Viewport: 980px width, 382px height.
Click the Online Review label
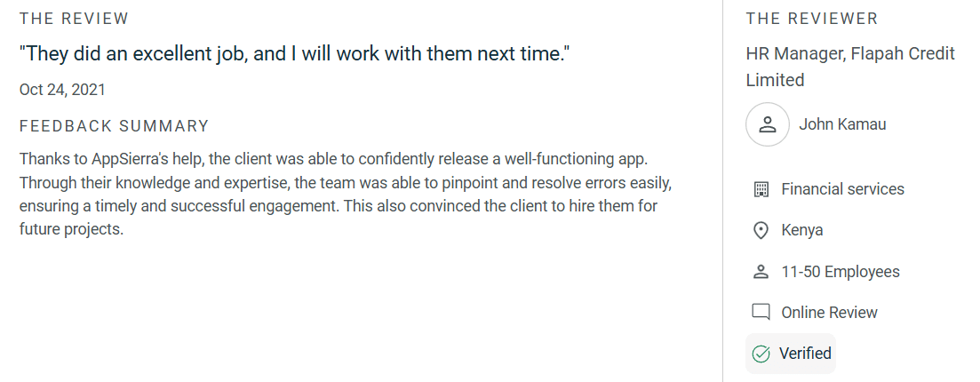[x=829, y=313]
